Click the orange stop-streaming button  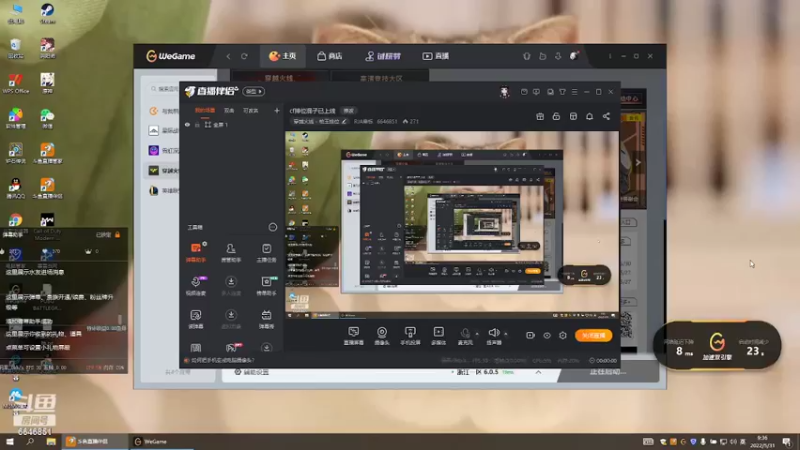593,335
